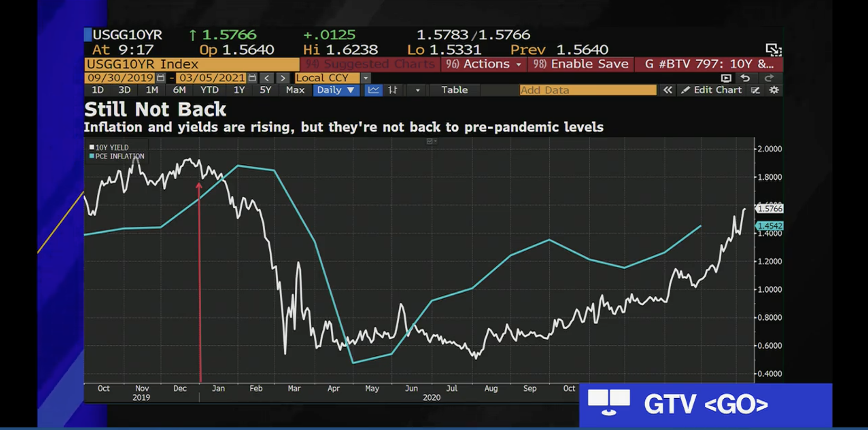Open the end date calendar picker
The image size is (868, 430).
click(x=252, y=78)
